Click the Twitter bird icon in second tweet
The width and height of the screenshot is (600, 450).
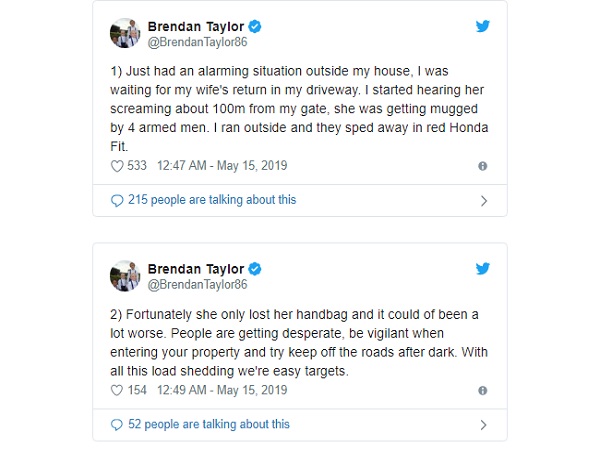483,268
